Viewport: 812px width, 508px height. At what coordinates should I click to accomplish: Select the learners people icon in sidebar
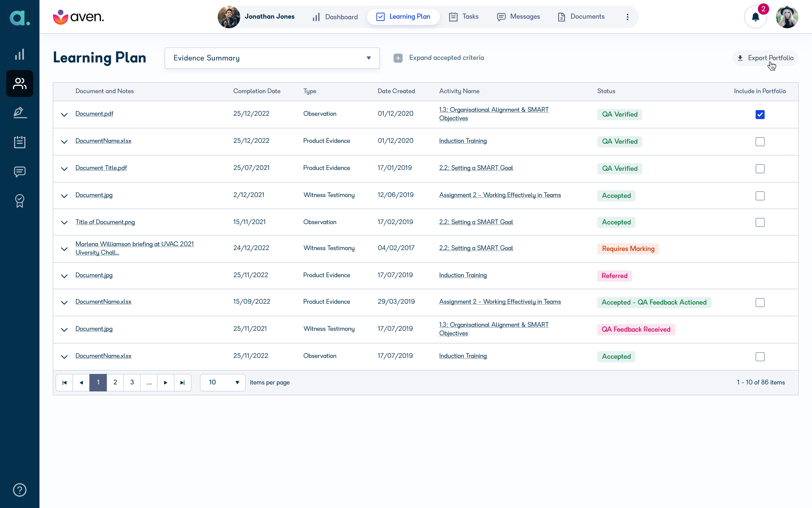coord(19,84)
